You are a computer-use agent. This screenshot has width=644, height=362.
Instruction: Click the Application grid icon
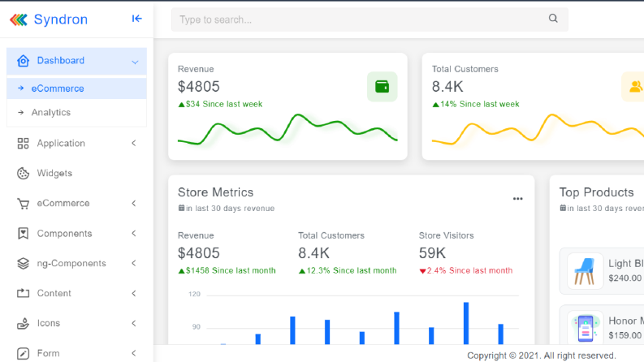(x=23, y=143)
